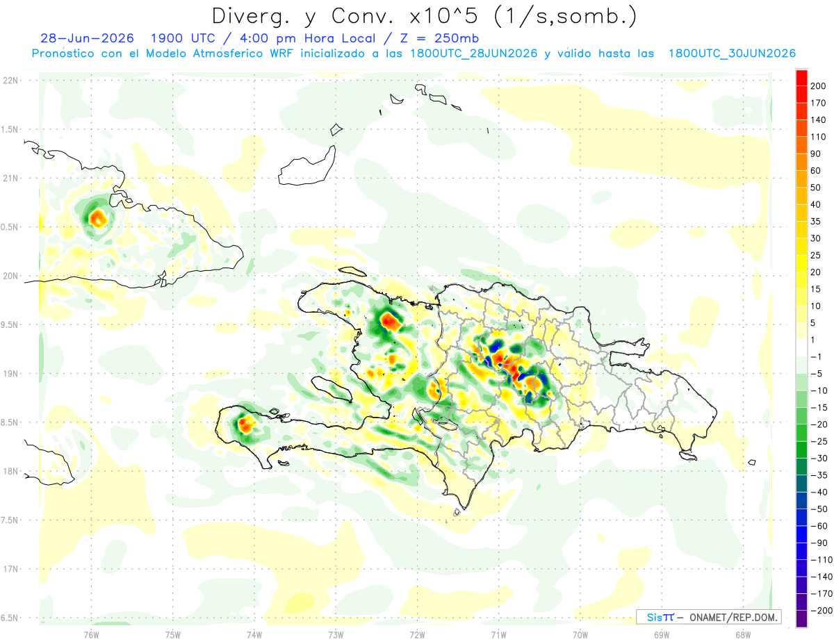Image resolution: width=834 pixels, height=644 pixels.
Task: Click the '71W' longitude label
Action: pyautogui.click(x=498, y=635)
